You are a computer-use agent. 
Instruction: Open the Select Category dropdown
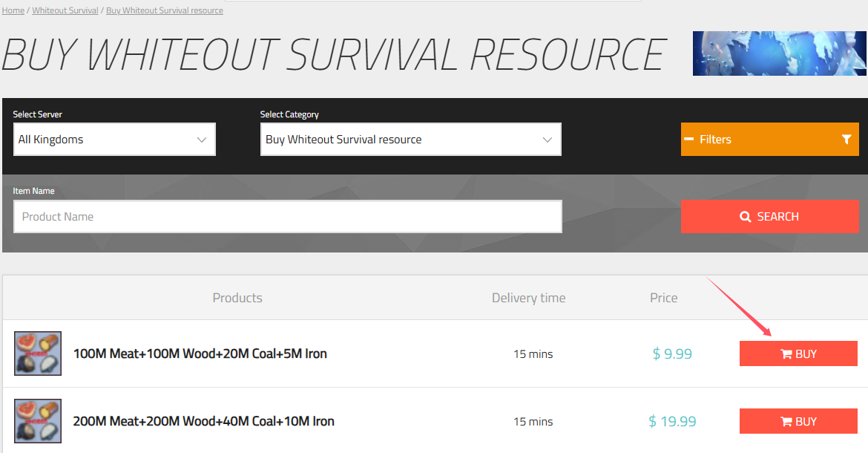pyautogui.click(x=411, y=140)
